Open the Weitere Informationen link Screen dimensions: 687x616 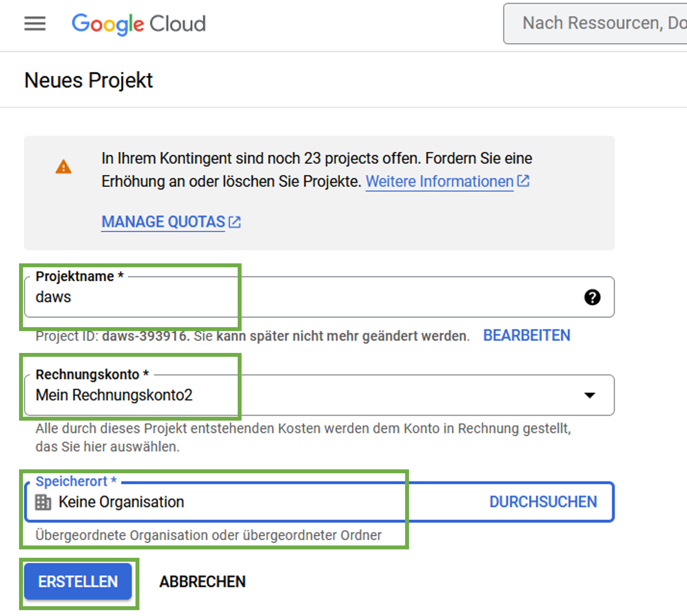click(x=439, y=181)
